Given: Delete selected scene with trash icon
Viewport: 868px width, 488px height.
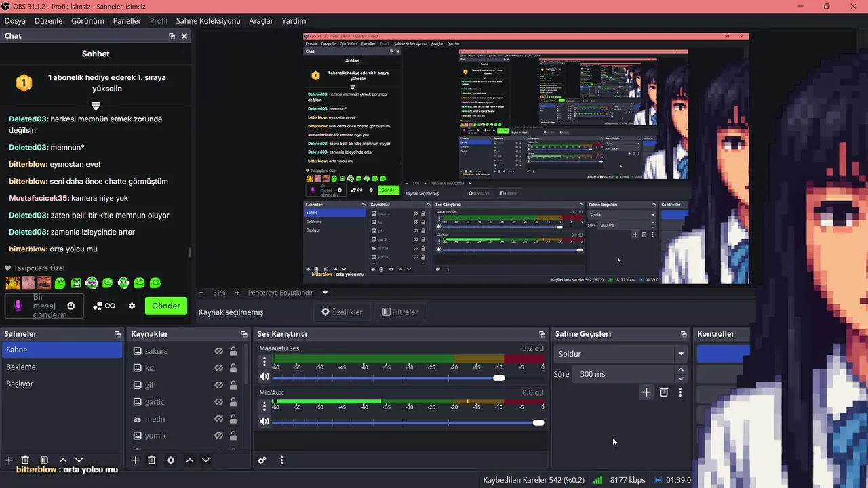Looking at the screenshot, I should click(x=25, y=460).
